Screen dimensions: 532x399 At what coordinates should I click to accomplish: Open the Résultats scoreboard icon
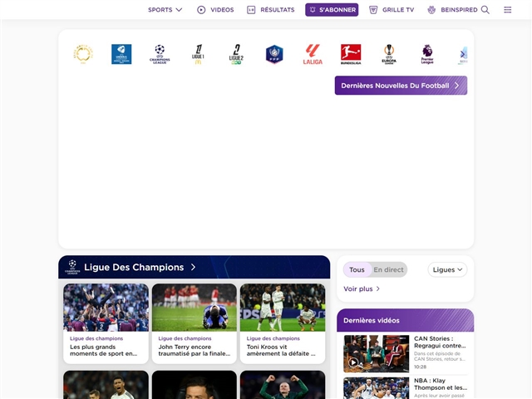point(251,10)
